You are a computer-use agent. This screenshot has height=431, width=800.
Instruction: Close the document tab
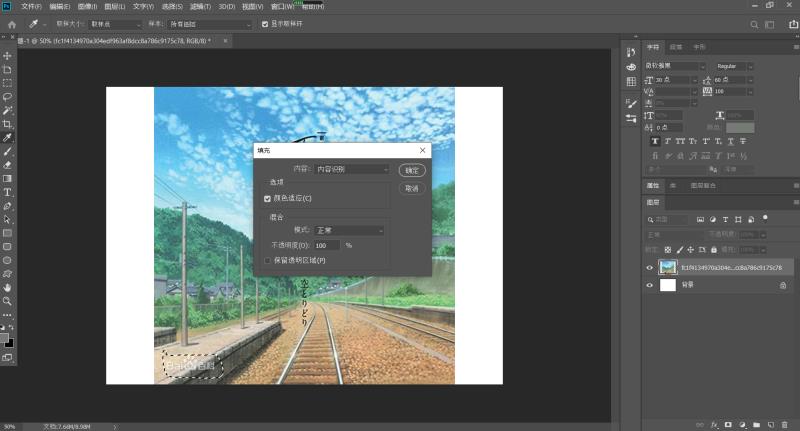[225, 41]
